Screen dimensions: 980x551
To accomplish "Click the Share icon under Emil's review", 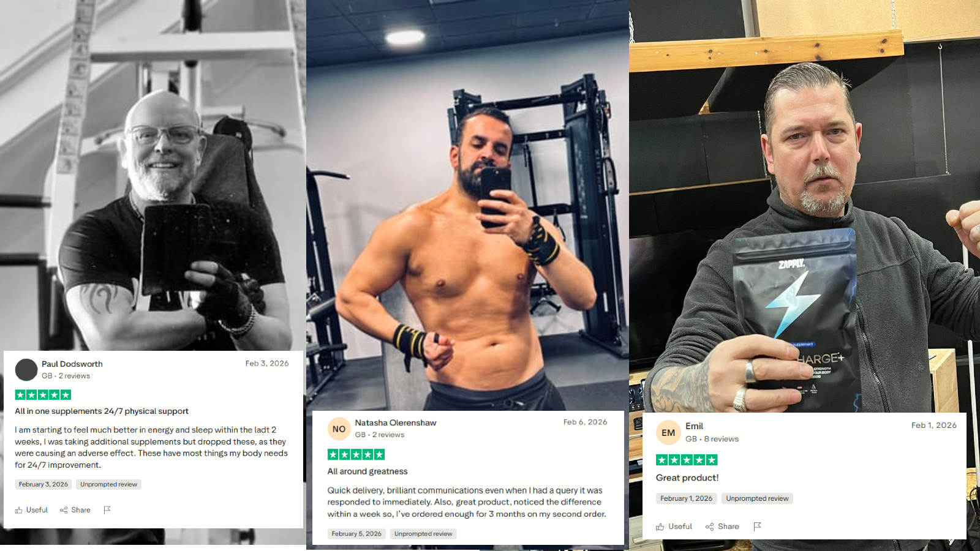I will pos(709,527).
